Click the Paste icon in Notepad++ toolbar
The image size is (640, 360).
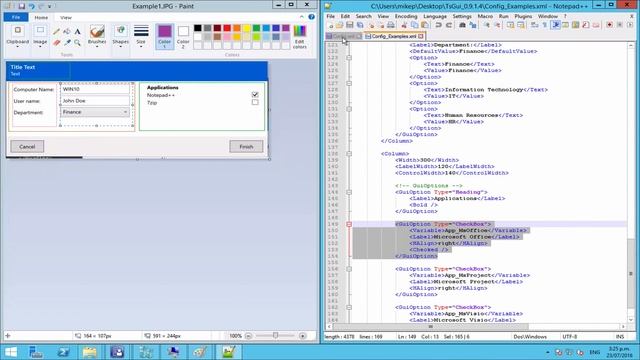point(425,25)
